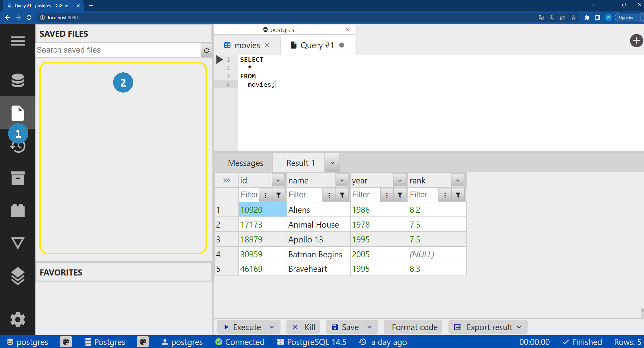Open the database connections sidebar icon
Screen dimensions: 644x348
18,80
